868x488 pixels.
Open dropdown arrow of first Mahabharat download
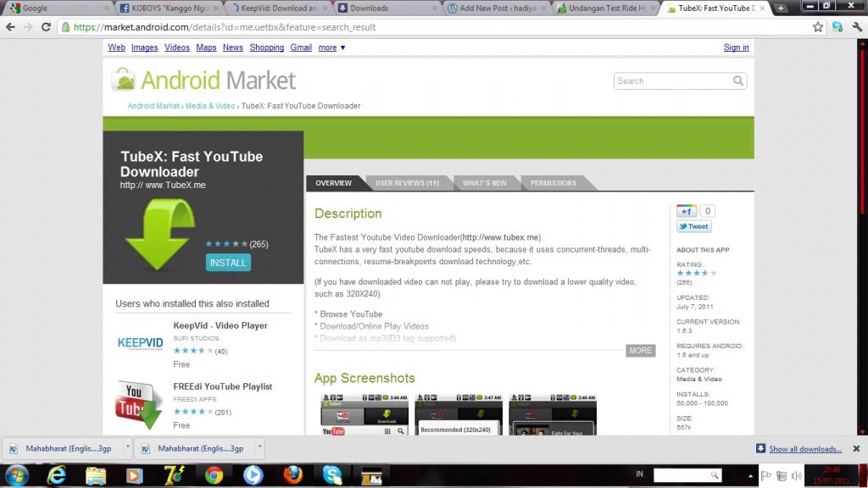(127, 447)
